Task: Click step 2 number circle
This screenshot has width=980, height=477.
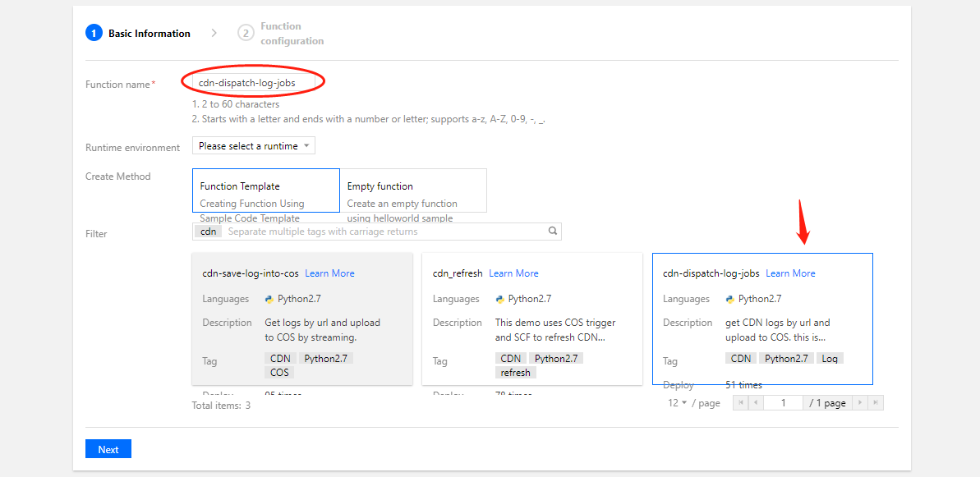Action: click(246, 33)
